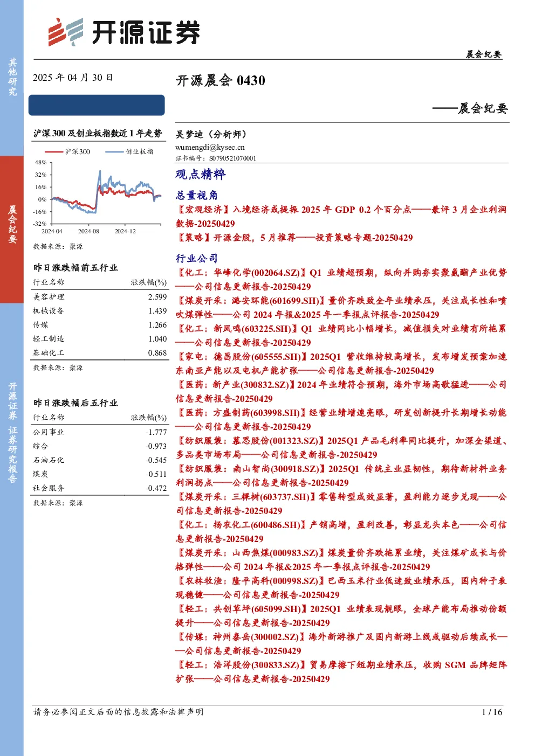Click the 开源晨会 0430 title

coord(221,81)
